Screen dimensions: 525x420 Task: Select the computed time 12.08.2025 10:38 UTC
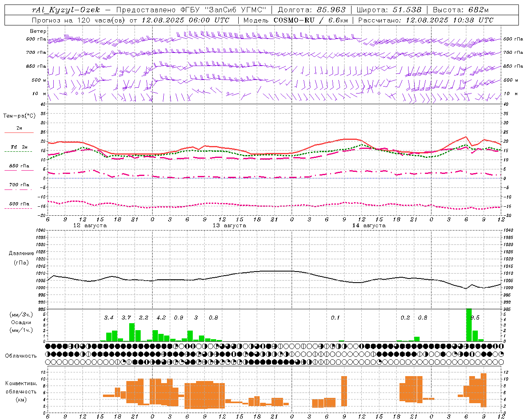click(450, 20)
